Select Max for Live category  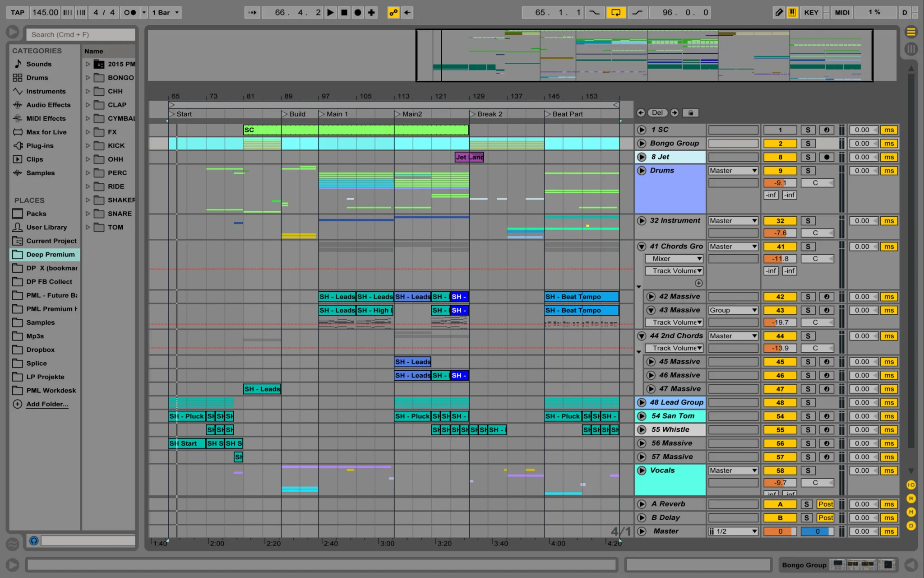coord(46,132)
